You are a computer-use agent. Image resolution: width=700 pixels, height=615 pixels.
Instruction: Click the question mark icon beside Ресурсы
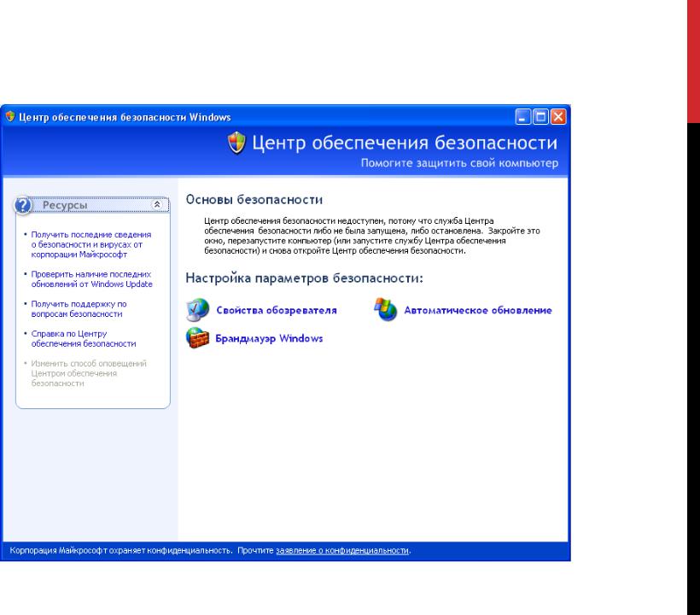23,206
